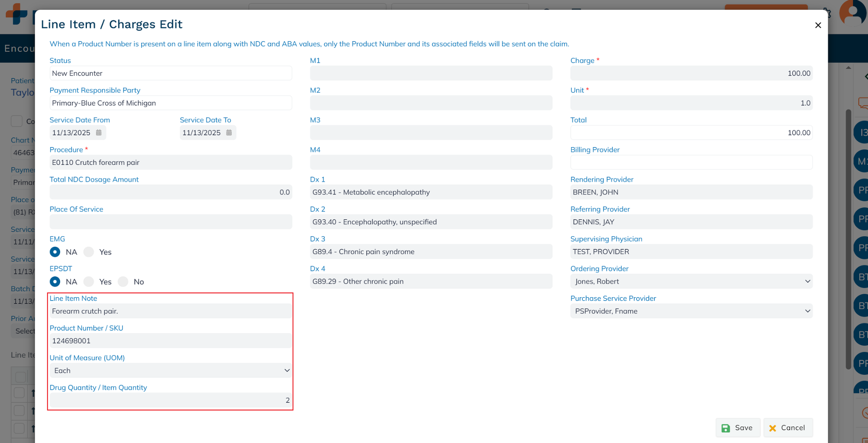The image size is (868, 443).
Task: Click the Dx 1 diagnosis field
Action: coord(431,192)
